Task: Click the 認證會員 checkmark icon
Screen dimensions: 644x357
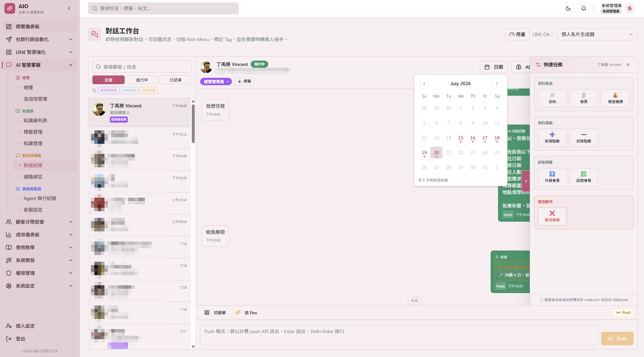Action: coord(584,174)
